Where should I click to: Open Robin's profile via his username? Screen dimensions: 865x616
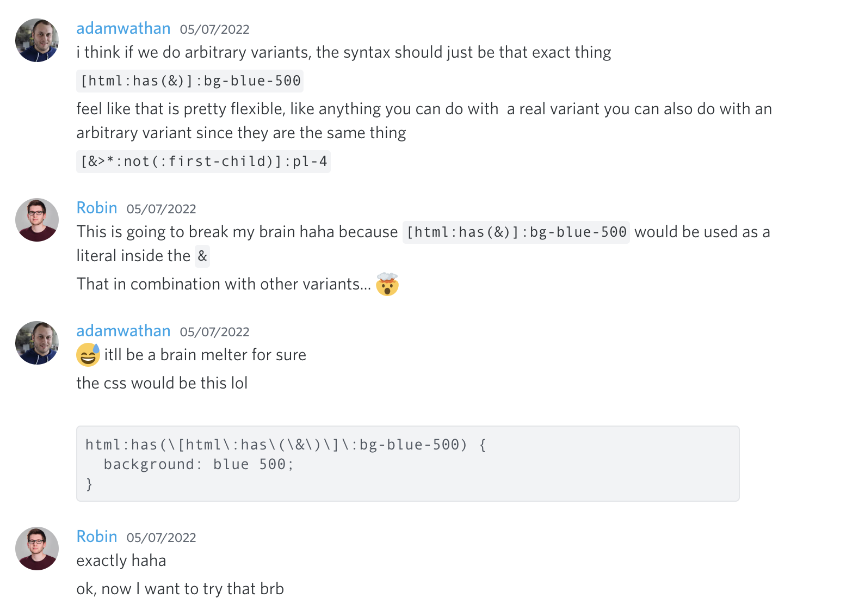(97, 207)
